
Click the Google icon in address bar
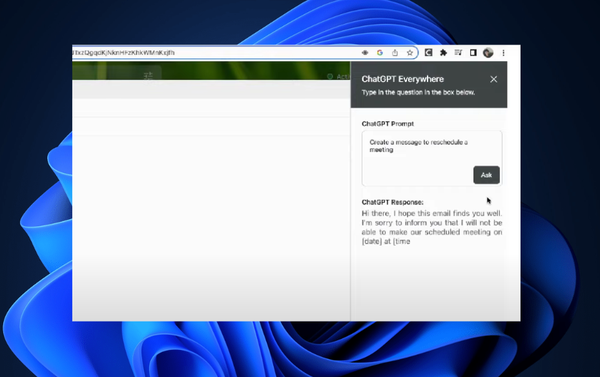(x=380, y=53)
